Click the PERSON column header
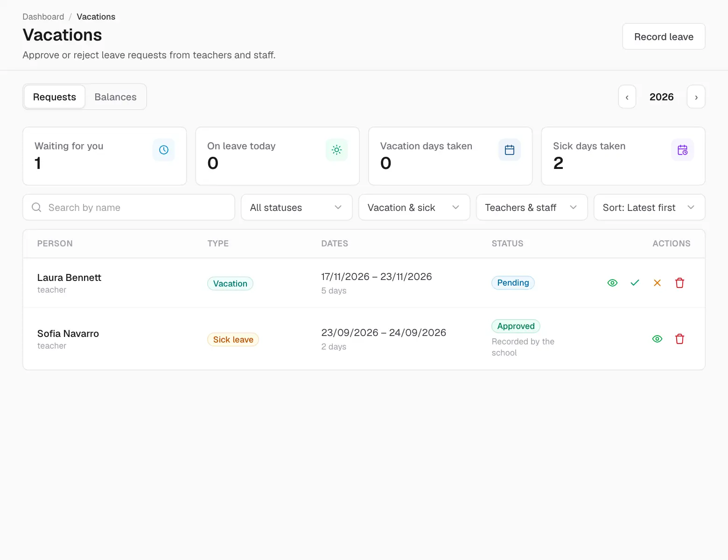 55,244
